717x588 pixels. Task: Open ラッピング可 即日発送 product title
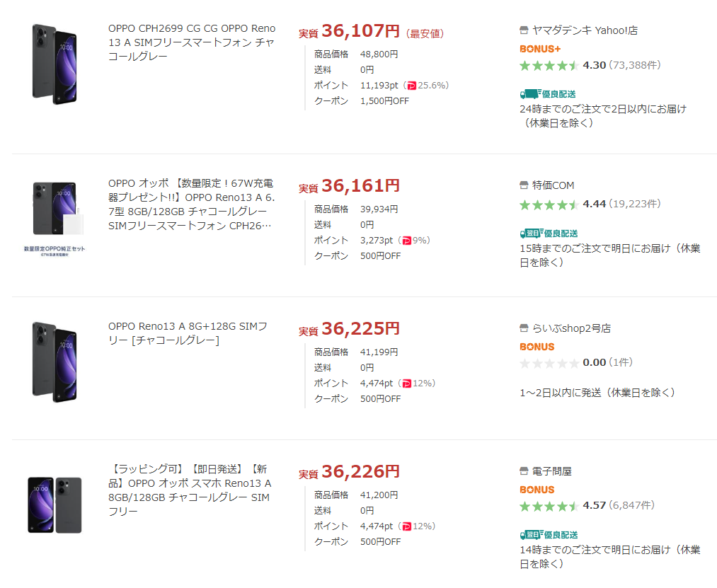(x=190, y=490)
